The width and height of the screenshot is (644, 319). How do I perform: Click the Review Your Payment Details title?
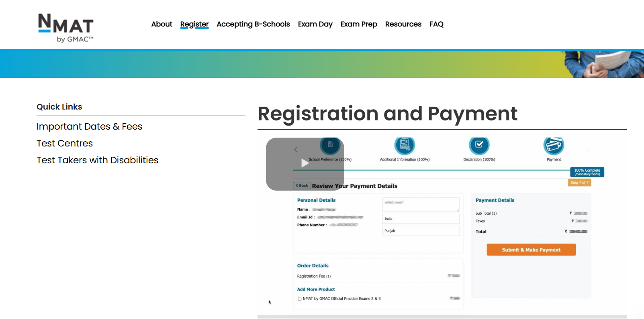355,186
